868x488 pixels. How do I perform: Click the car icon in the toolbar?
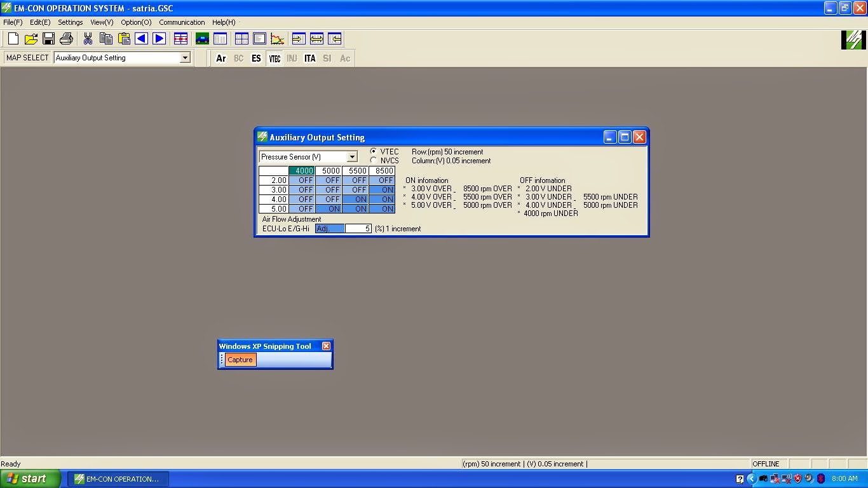point(202,39)
